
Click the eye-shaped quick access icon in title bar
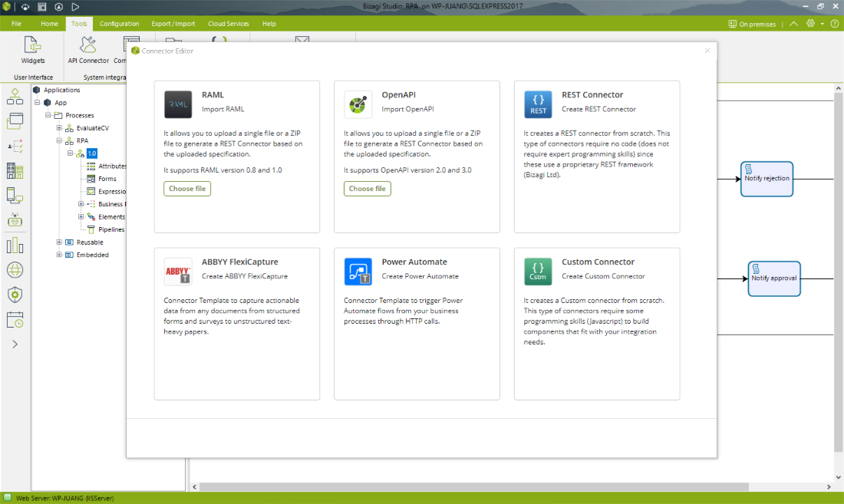click(x=25, y=7)
